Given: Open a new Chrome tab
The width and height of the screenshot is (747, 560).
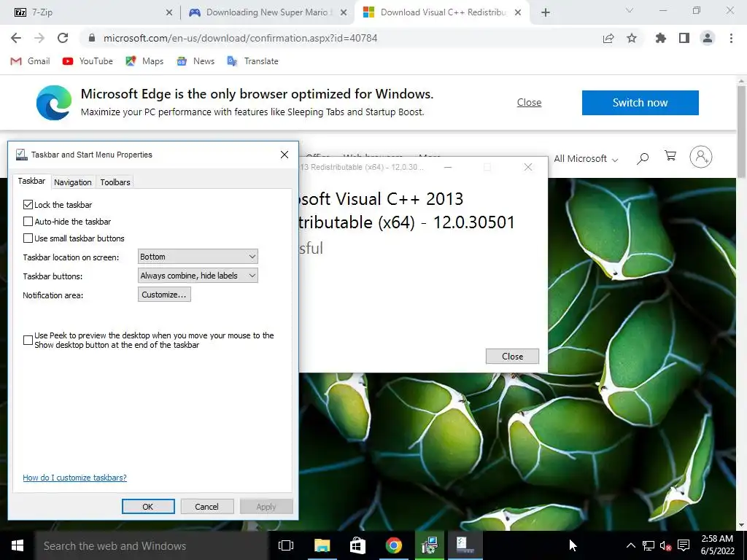Looking at the screenshot, I should (x=546, y=13).
